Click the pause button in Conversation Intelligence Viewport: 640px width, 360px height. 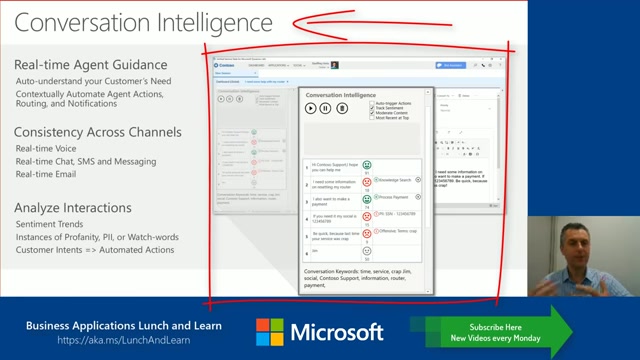(325, 109)
